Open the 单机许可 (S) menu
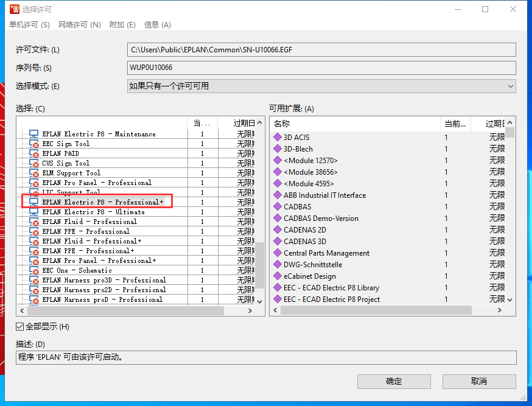The height and width of the screenshot is (406, 532). pyautogui.click(x=29, y=25)
